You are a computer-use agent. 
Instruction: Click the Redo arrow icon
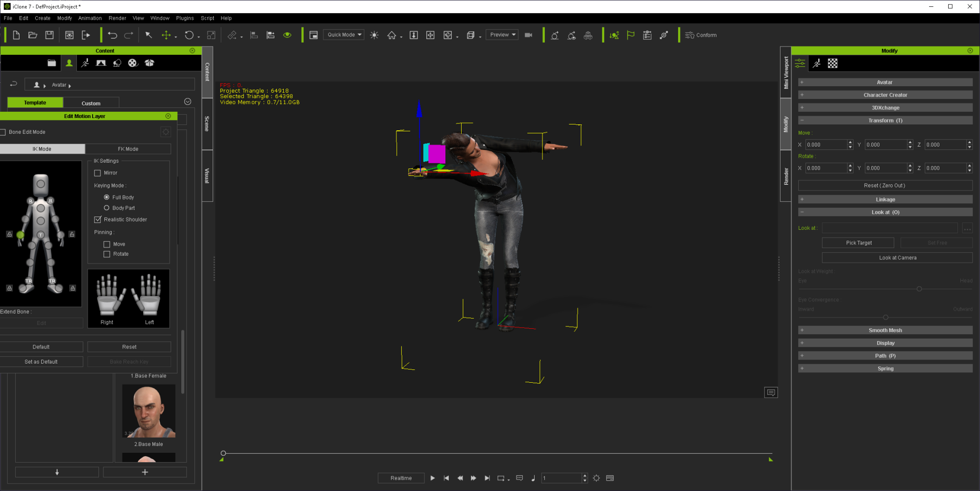129,35
